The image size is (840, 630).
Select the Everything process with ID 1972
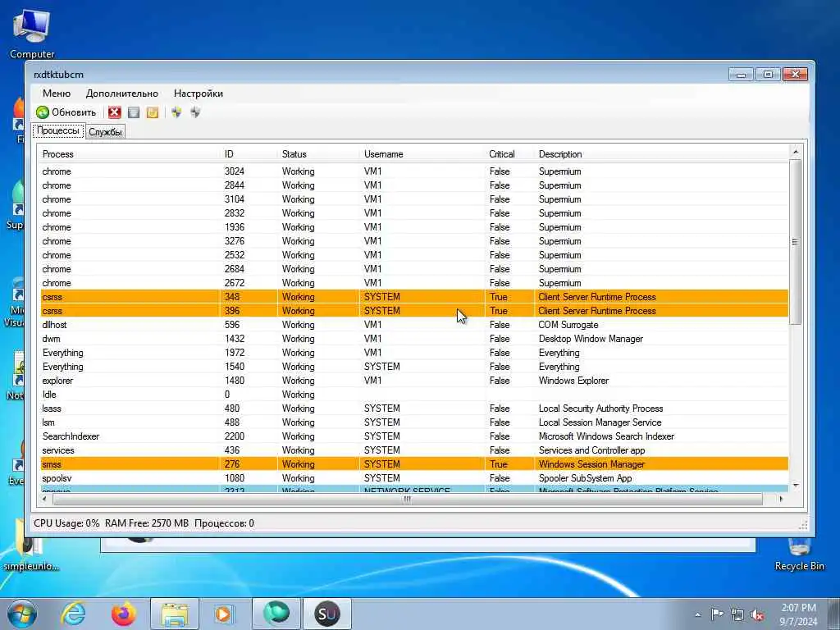414,353
